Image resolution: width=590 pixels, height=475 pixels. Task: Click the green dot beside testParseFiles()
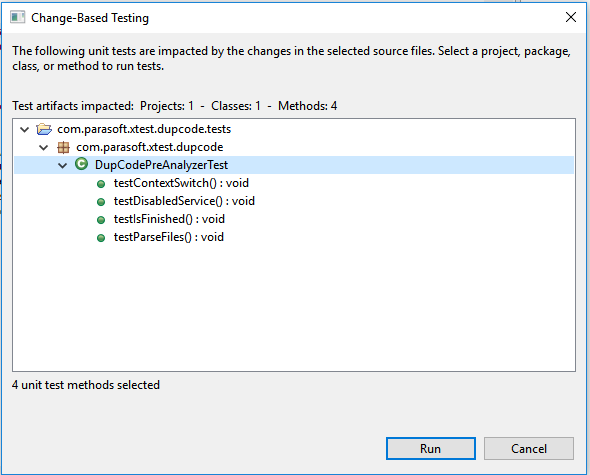101,238
